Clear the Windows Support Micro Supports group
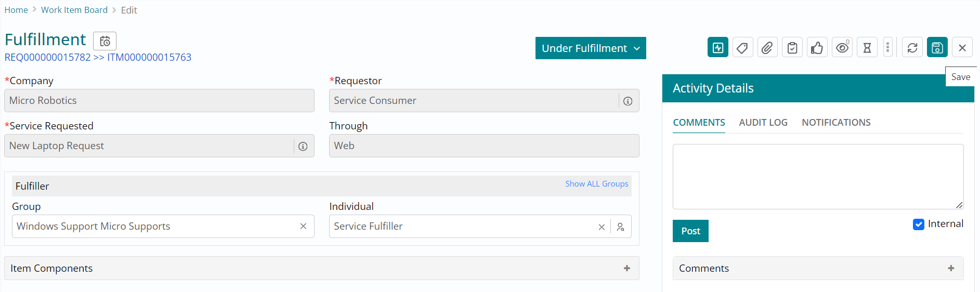 click(x=303, y=227)
